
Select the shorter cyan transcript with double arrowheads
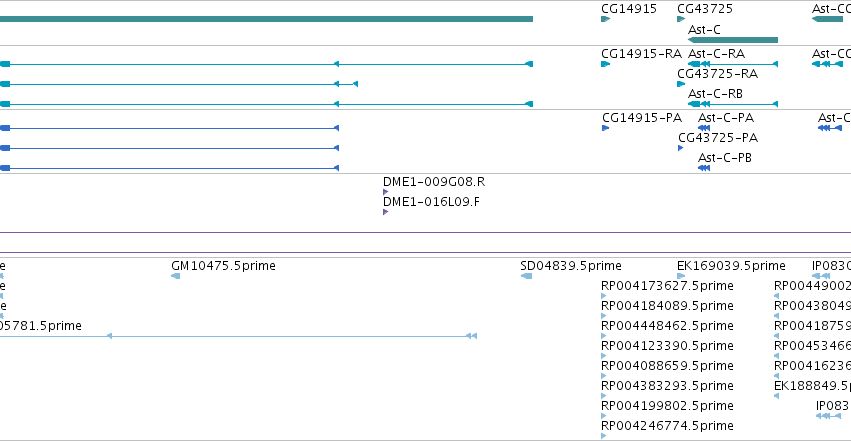[179, 84]
